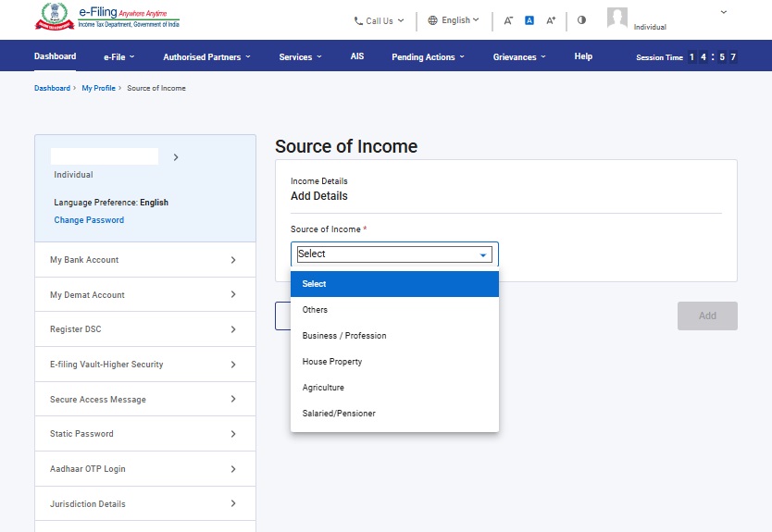This screenshot has height=532, width=772.
Task: Open the e-File menu
Action: point(119,57)
